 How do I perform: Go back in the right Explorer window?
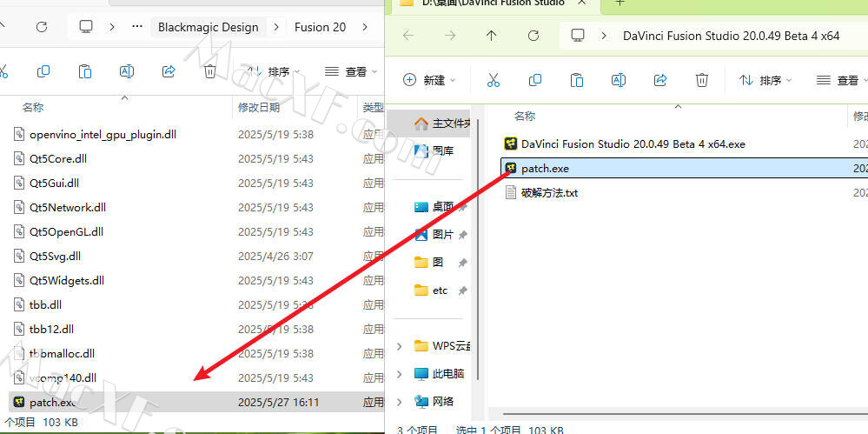click(408, 36)
